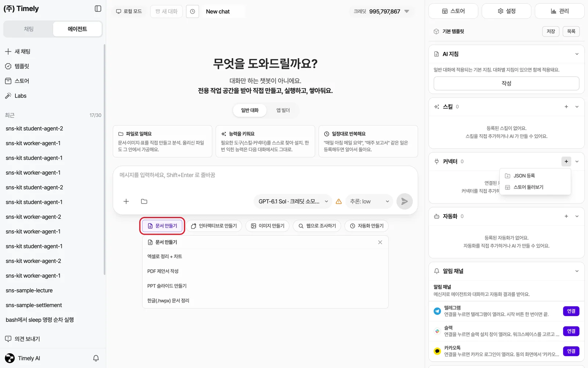
Task: Click the orange warning triangle icon
Action: pyautogui.click(x=339, y=201)
